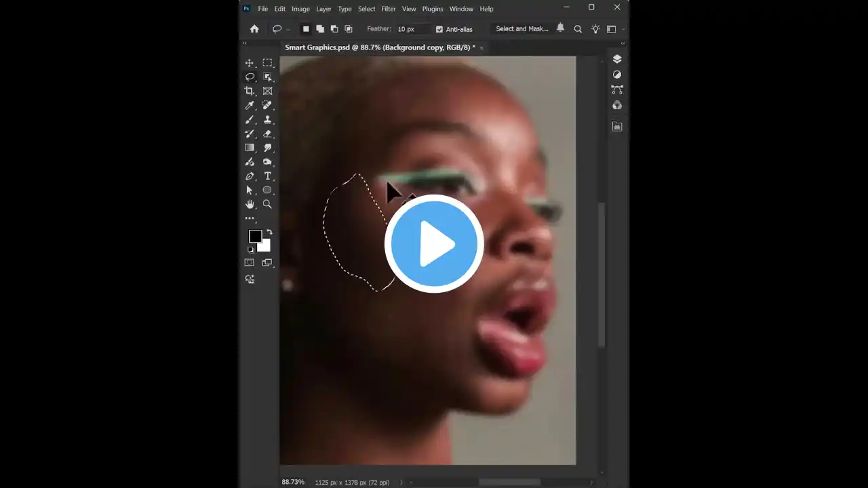
Task: Toggle Quick Mask mode
Action: pos(250,263)
